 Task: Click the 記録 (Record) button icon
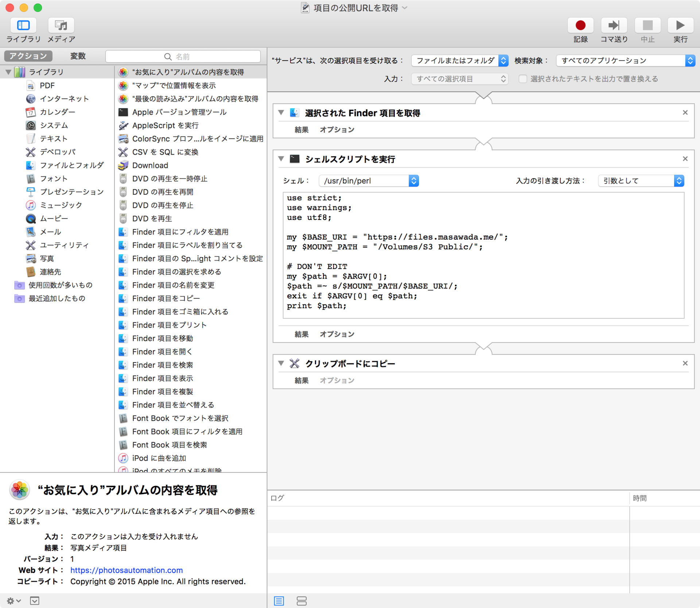coord(580,25)
